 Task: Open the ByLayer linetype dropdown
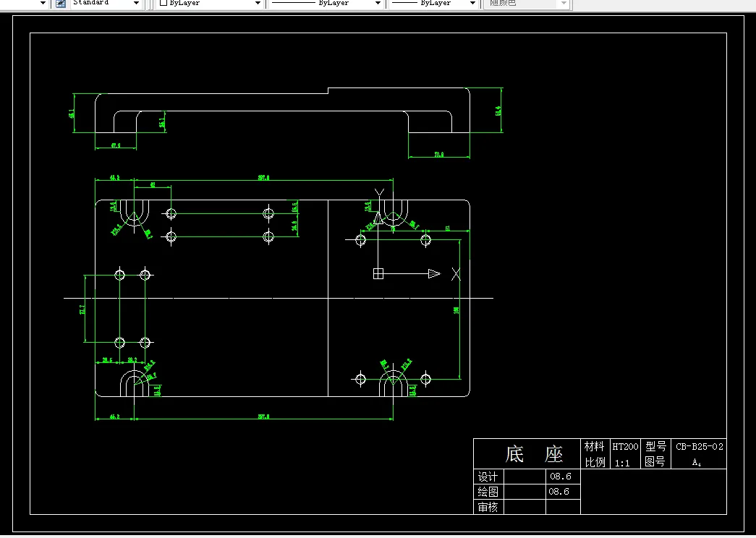pyautogui.click(x=378, y=4)
